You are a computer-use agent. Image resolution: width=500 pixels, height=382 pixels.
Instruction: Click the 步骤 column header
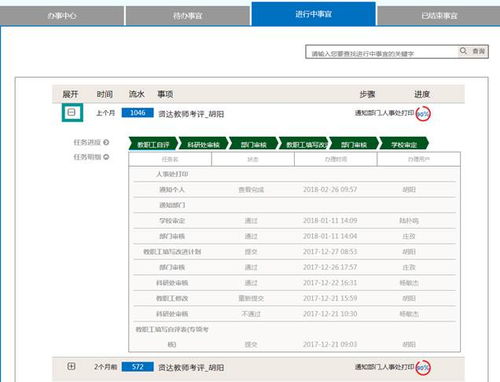coord(367,94)
